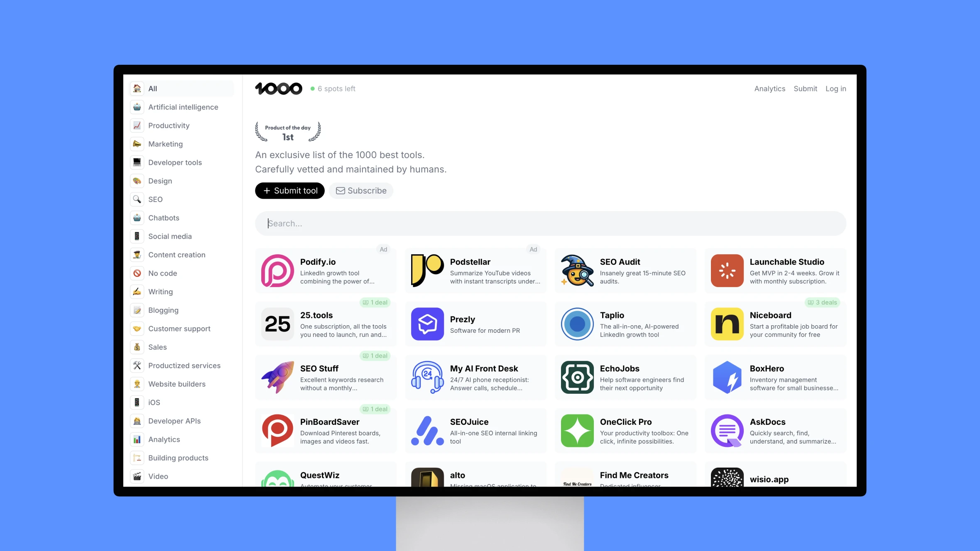Click the Social Media sidebar icon
This screenshot has width=980, height=551.
click(138, 236)
